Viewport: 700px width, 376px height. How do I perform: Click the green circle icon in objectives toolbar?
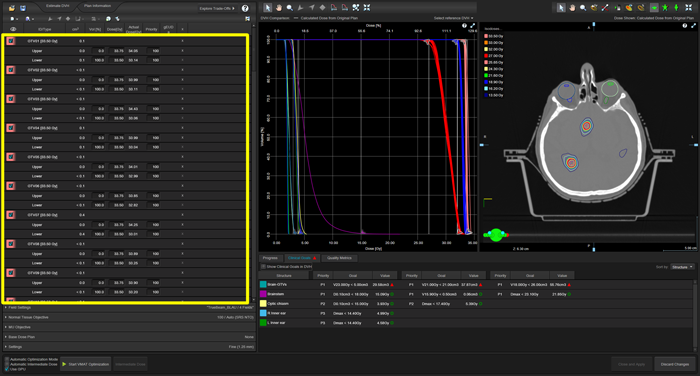(108, 19)
